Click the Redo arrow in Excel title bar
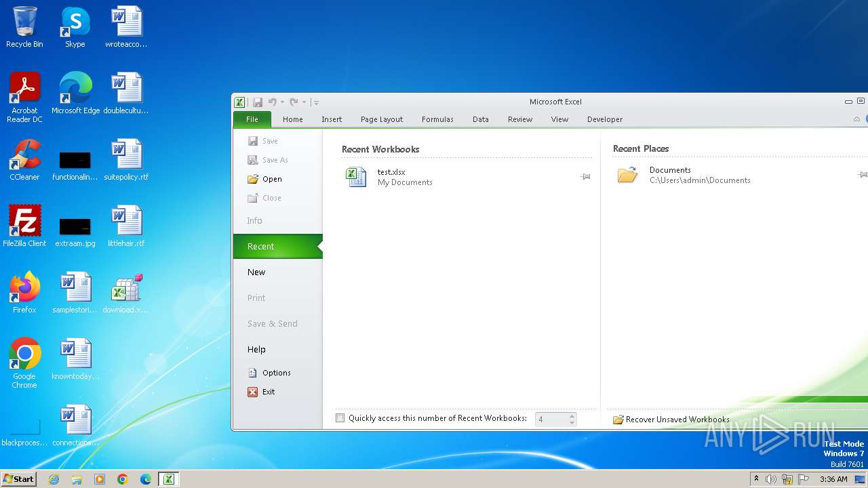This screenshot has width=868, height=488. tap(294, 102)
